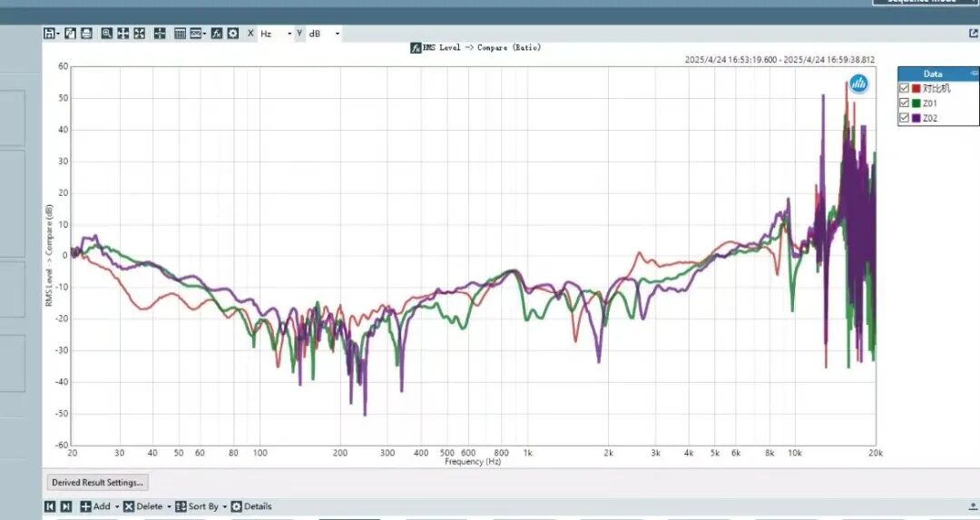
Task: Open the save icon's dropdown arrow
Action: click(x=58, y=34)
